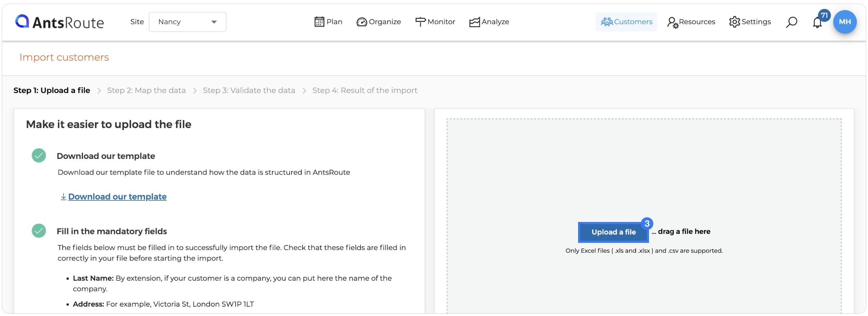
Task: Open the MH user avatar menu
Action: 845,22
